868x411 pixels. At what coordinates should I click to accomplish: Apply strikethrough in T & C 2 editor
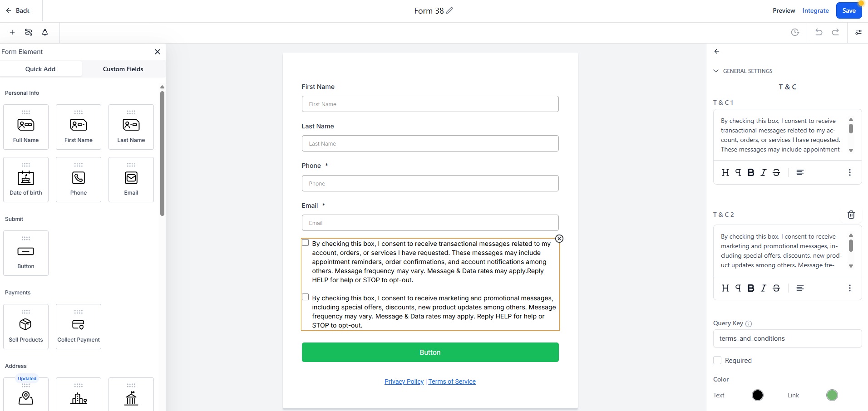point(776,288)
